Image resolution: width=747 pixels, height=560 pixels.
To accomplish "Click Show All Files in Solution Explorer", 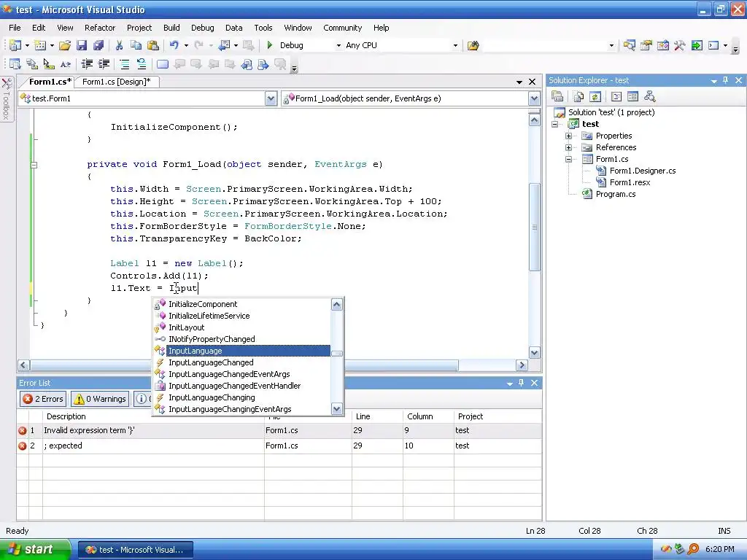I will 578,97.
